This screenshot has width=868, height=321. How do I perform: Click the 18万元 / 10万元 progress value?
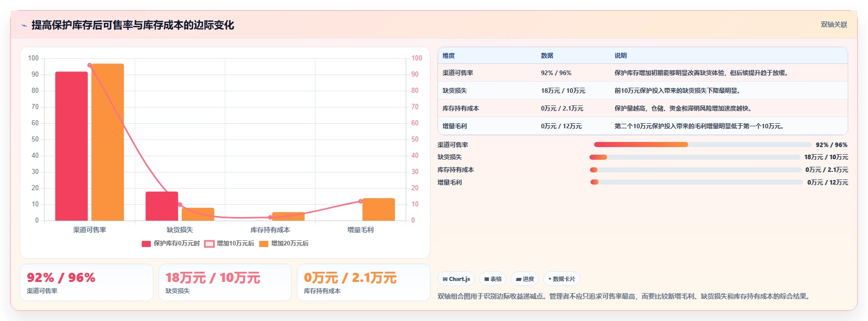826,157
